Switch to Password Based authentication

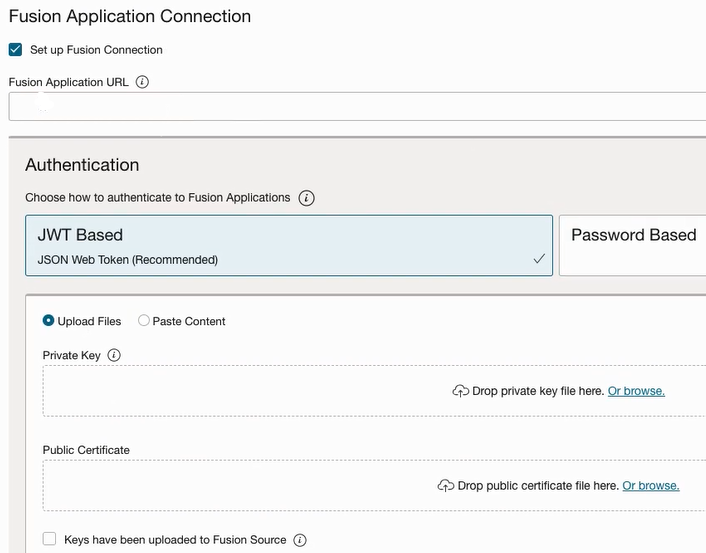633,245
